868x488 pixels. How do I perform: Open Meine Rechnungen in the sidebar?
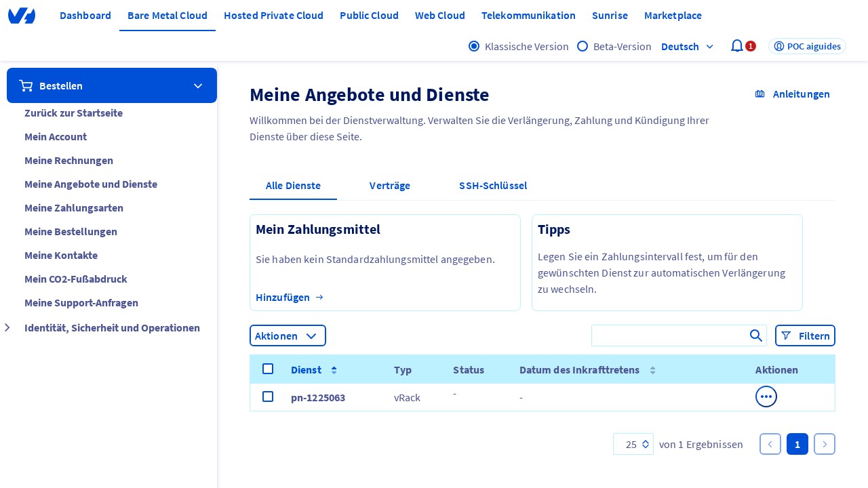[68, 161]
